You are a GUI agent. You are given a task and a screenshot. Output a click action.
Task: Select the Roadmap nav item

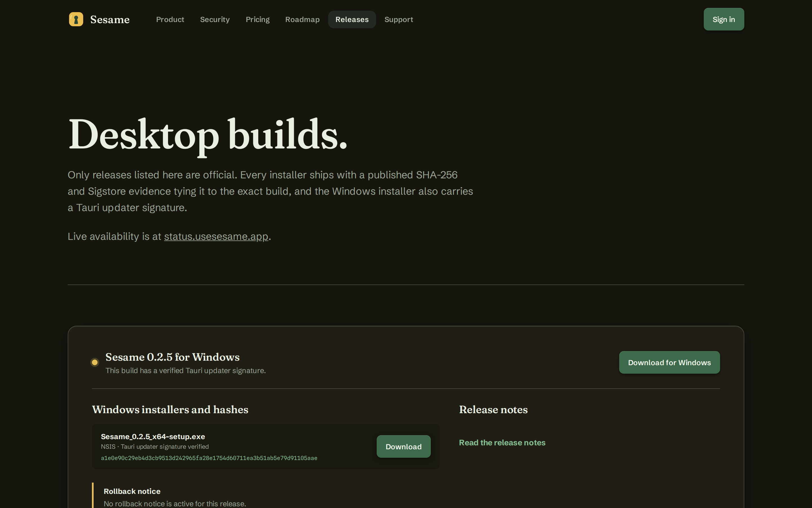point(302,19)
